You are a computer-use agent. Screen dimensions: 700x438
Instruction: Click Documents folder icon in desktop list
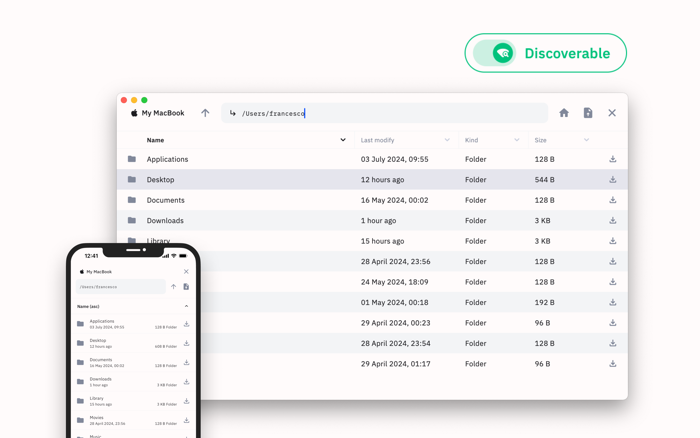click(132, 200)
